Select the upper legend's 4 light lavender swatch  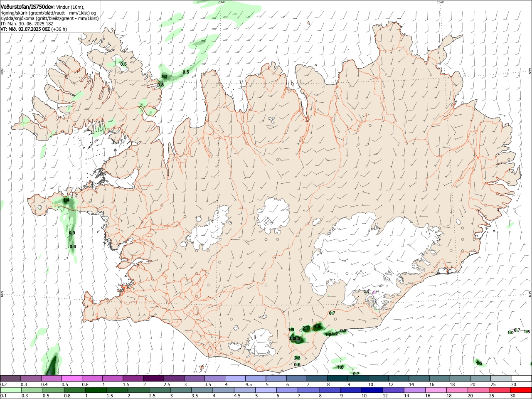pos(235,379)
